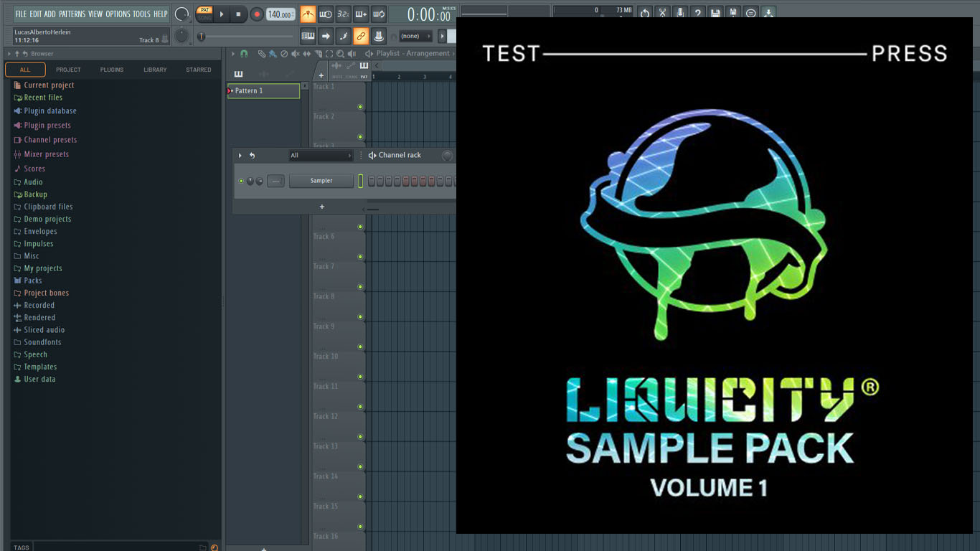
Task: Click the undo history icon in top toolbar
Action: tap(644, 13)
